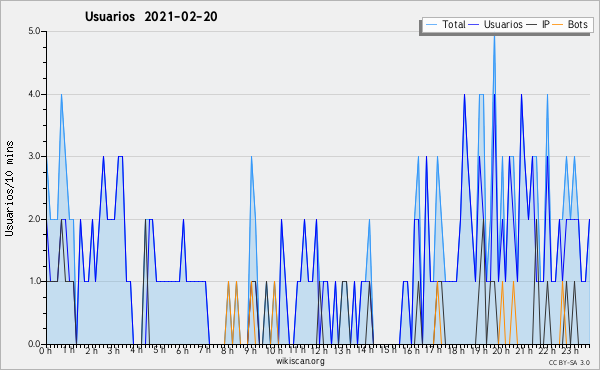Screen dimensions: 600x370
Task: Click the x-axis label '0 h'
Action: tap(45, 351)
